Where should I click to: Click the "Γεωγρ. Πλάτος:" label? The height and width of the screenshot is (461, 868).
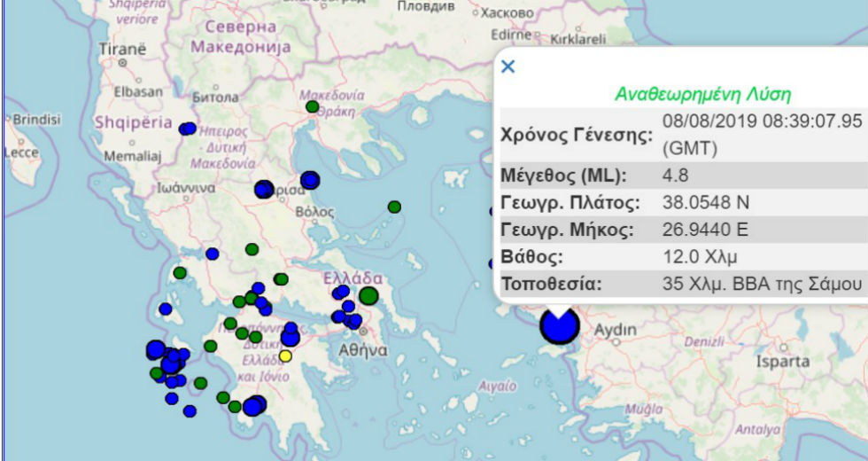coord(570,203)
